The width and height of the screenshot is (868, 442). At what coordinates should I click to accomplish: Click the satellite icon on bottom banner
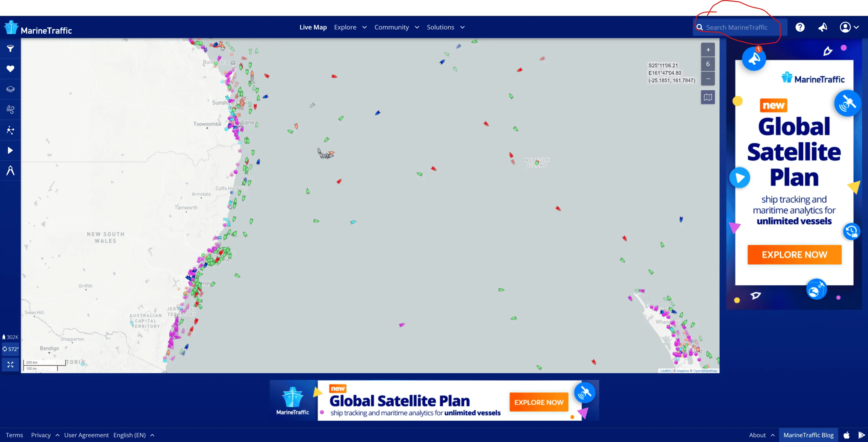point(585,393)
